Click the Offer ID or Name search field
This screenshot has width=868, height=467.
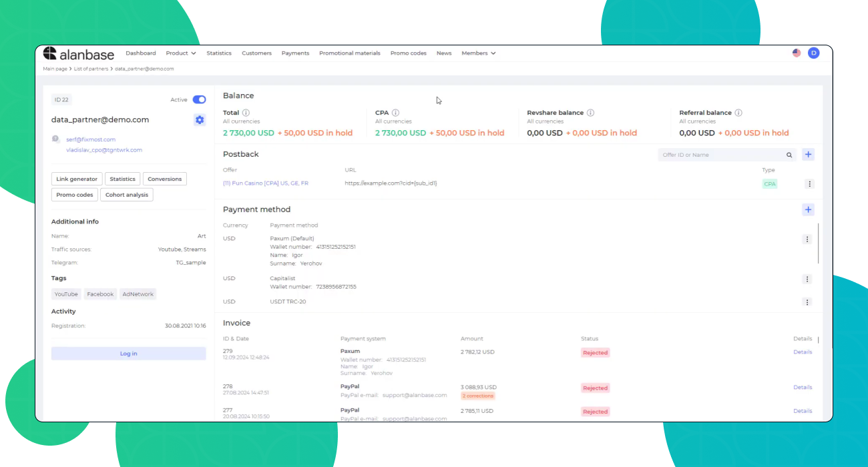[x=721, y=155]
